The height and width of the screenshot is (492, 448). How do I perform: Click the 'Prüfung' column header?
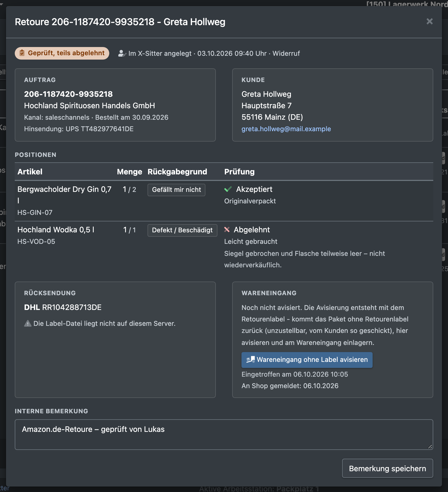click(x=239, y=172)
